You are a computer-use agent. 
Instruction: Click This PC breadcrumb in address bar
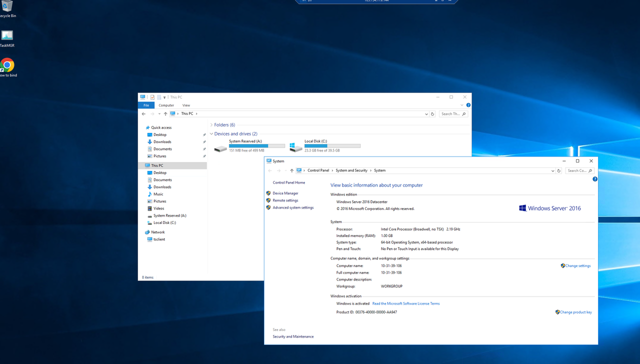click(187, 114)
